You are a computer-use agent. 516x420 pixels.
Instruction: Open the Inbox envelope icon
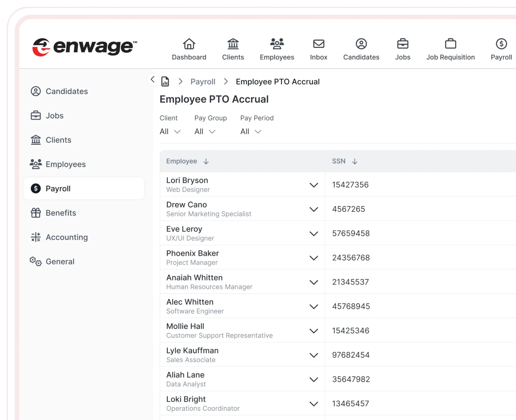coord(318,44)
